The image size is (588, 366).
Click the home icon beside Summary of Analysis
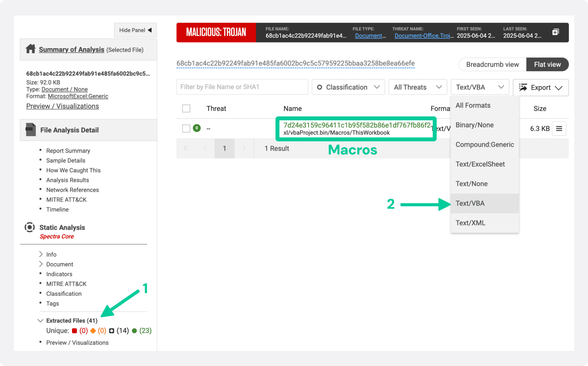coord(31,49)
